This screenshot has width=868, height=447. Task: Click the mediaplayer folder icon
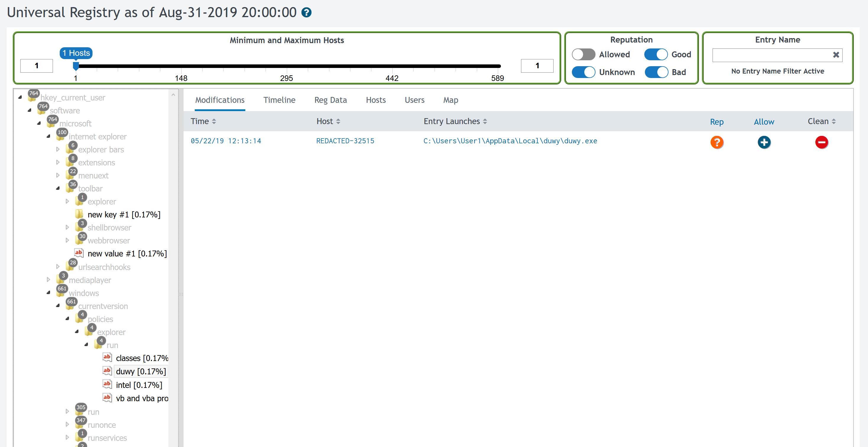coord(61,280)
